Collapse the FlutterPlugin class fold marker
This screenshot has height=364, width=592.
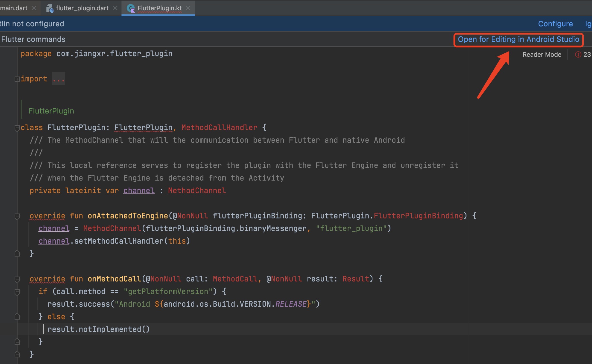[17, 128]
